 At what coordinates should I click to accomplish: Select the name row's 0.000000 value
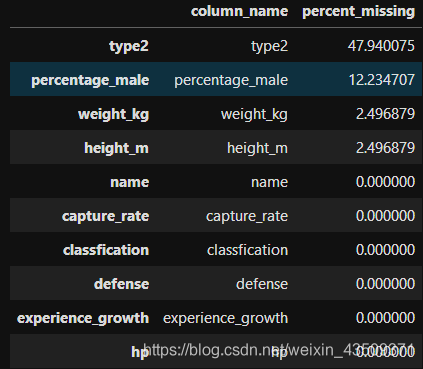coord(385,182)
